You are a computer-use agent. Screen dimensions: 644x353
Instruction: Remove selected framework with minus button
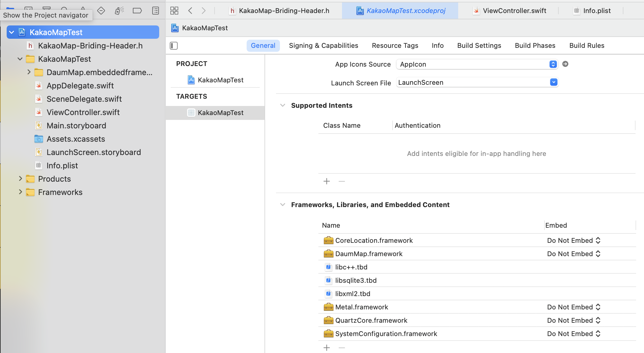click(342, 348)
